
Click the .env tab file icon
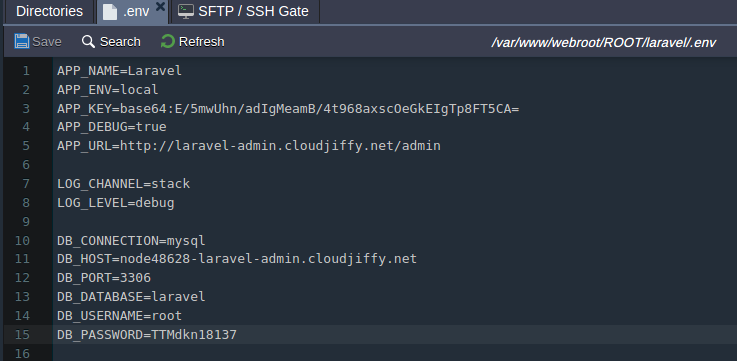pos(110,12)
